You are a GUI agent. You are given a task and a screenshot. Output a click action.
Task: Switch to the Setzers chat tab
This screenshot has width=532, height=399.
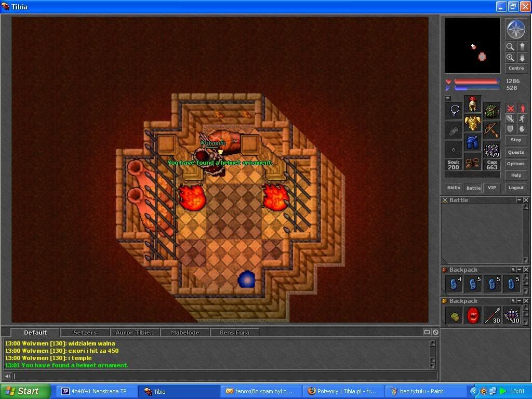(x=85, y=332)
